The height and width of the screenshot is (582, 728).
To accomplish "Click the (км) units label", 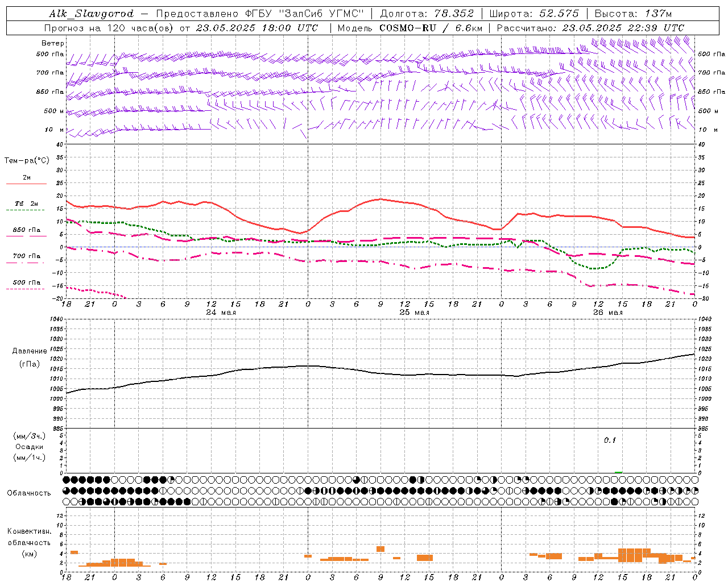I will 30,554.
